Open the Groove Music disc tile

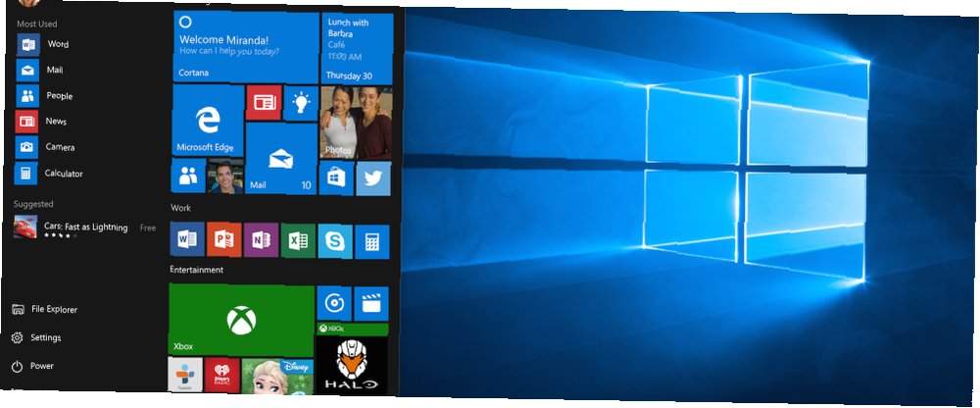coord(334,303)
